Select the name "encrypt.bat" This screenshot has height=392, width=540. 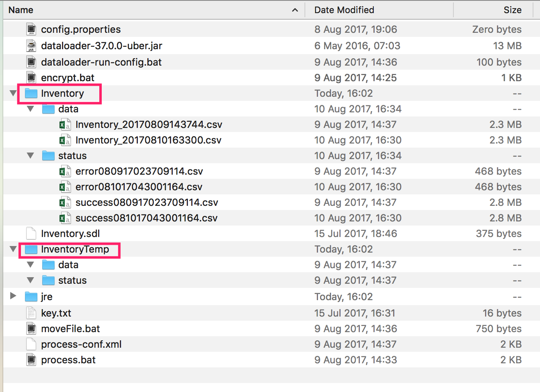tap(68, 78)
